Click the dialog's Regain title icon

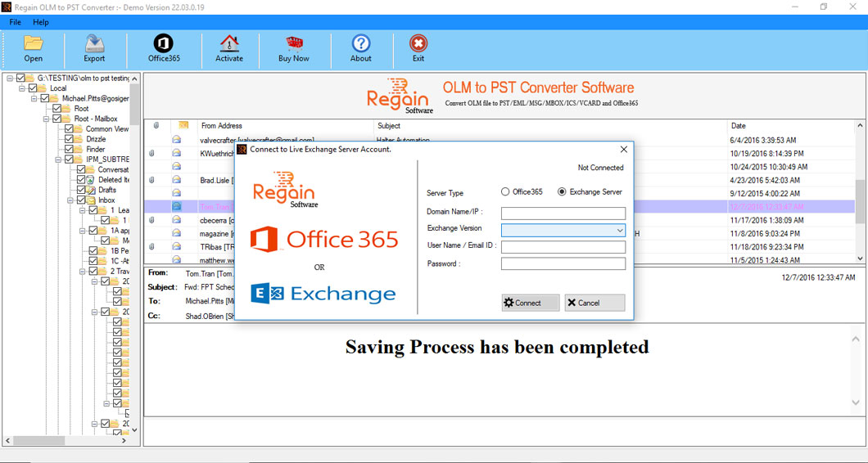(242, 150)
